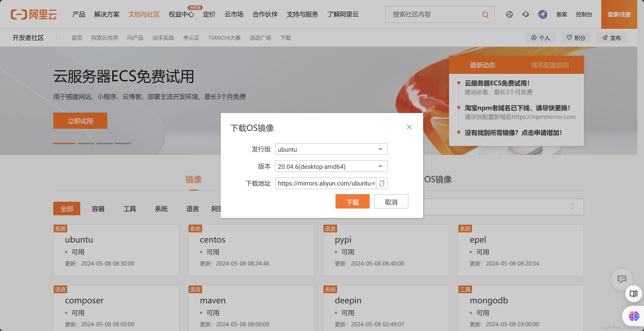
Task: Open 问产品 nav link
Action: click(135, 38)
